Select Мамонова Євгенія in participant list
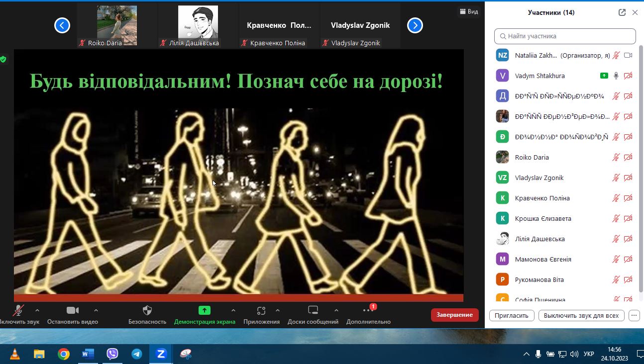Screen dimensions: 644x364 point(543,260)
